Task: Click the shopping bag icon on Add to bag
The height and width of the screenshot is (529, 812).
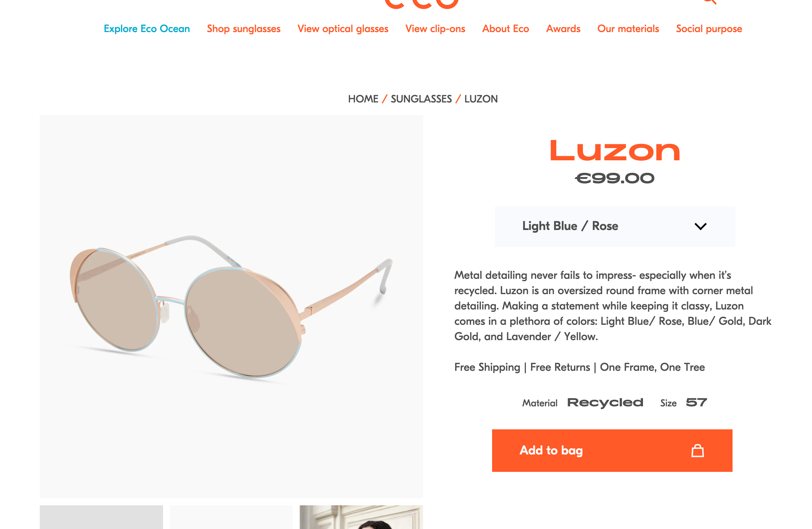Action: point(697,451)
